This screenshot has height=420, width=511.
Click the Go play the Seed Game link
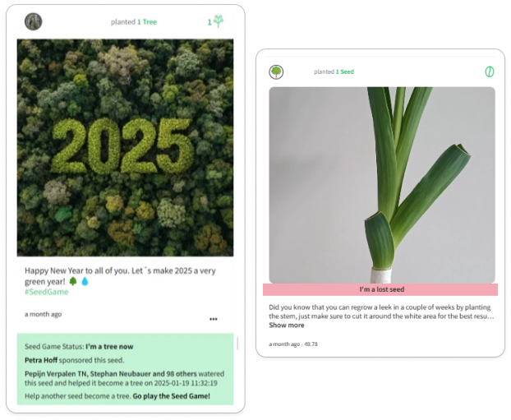[172, 396]
